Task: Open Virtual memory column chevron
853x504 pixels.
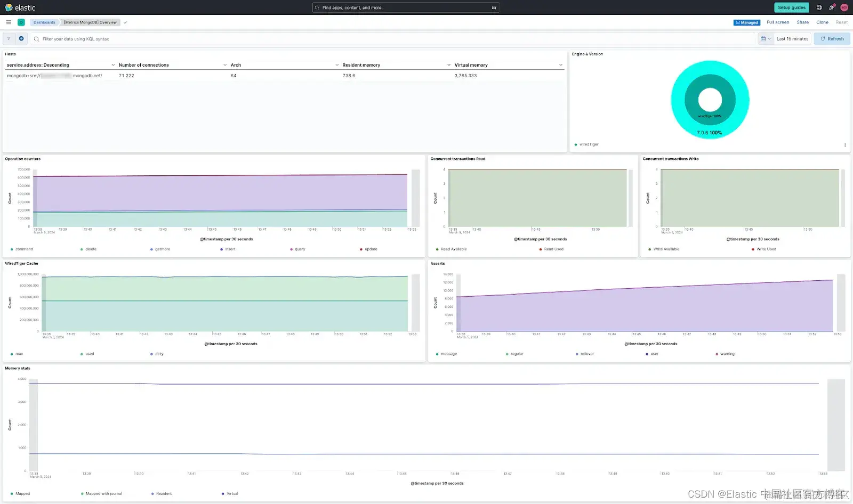Action: tap(561, 65)
